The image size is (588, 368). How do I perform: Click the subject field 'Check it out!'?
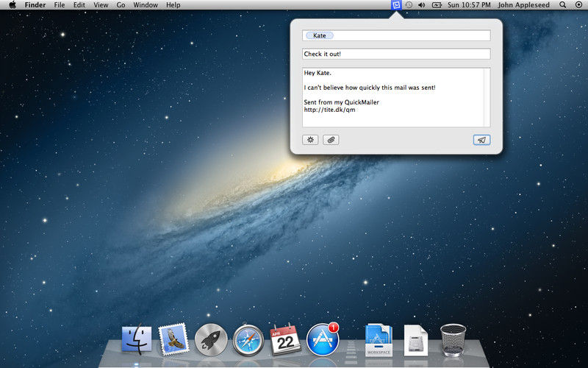(x=396, y=54)
